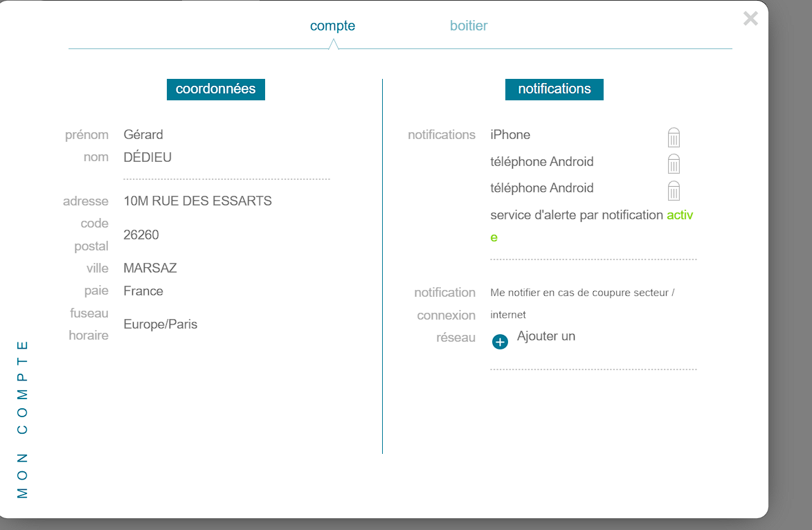
Task: Switch to the boitier tab
Action: click(x=469, y=26)
